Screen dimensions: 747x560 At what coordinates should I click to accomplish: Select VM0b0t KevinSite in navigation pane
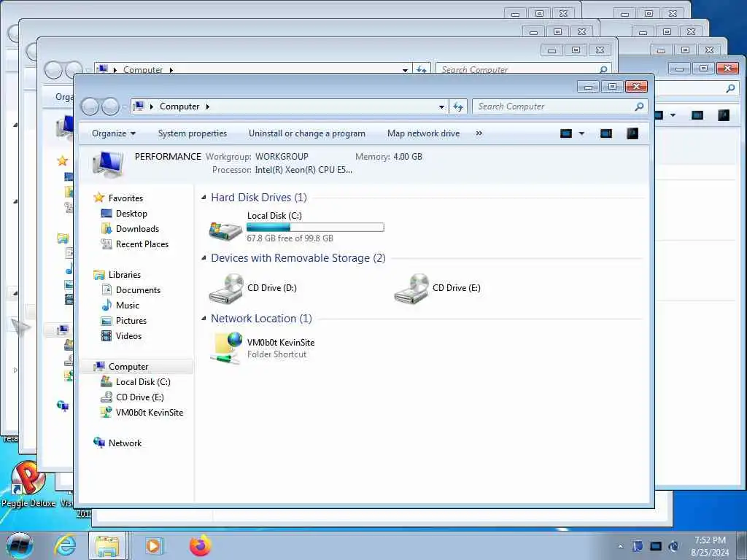[149, 413]
